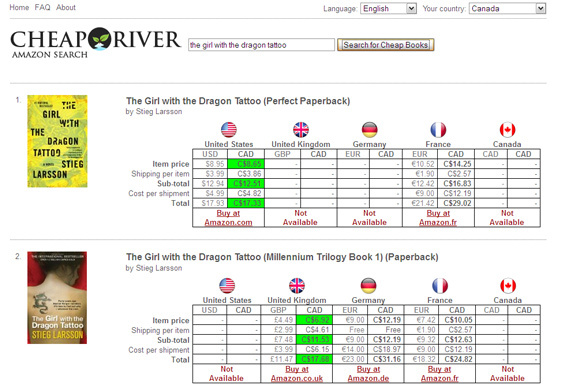Click Search for Cheap Books button
The image size is (580, 387).
click(x=385, y=45)
